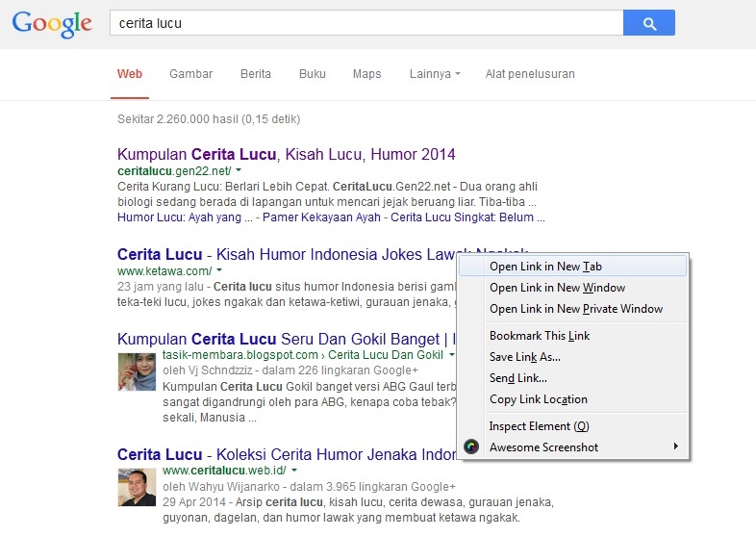This screenshot has width=756, height=536.
Task: Select Save Link As...
Action: point(572,357)
